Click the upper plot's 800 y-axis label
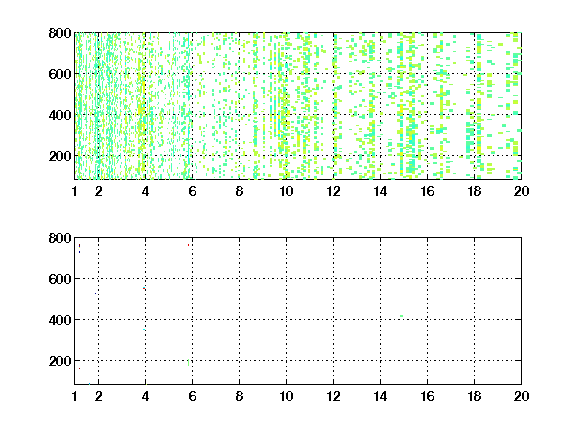576x432 pixels. [60, 33]
